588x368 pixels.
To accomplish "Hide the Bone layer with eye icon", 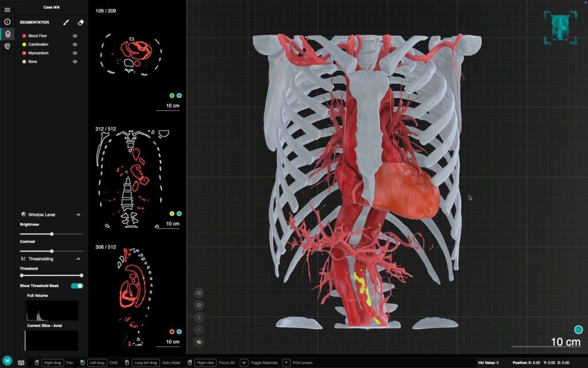I will (75, 62).
